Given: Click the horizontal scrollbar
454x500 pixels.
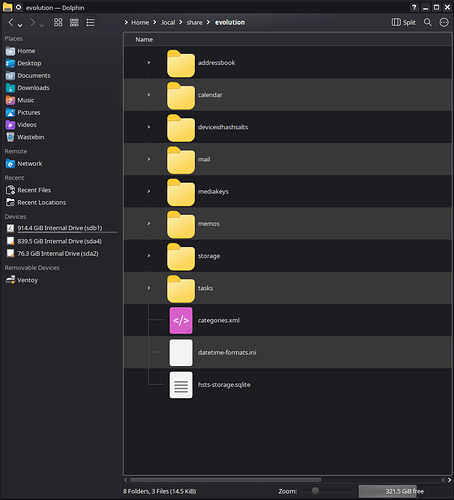Looking at the screenshot, I should (226, 480).
